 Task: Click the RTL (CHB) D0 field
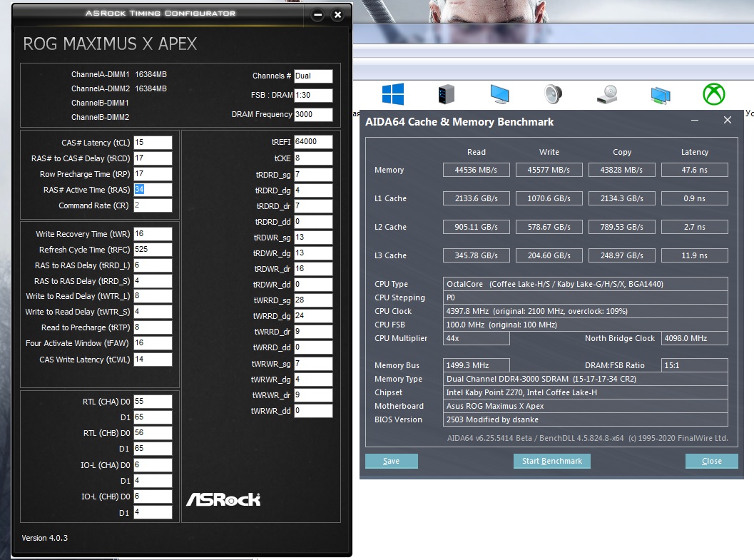pyautogui.click(x=153, y=432)
